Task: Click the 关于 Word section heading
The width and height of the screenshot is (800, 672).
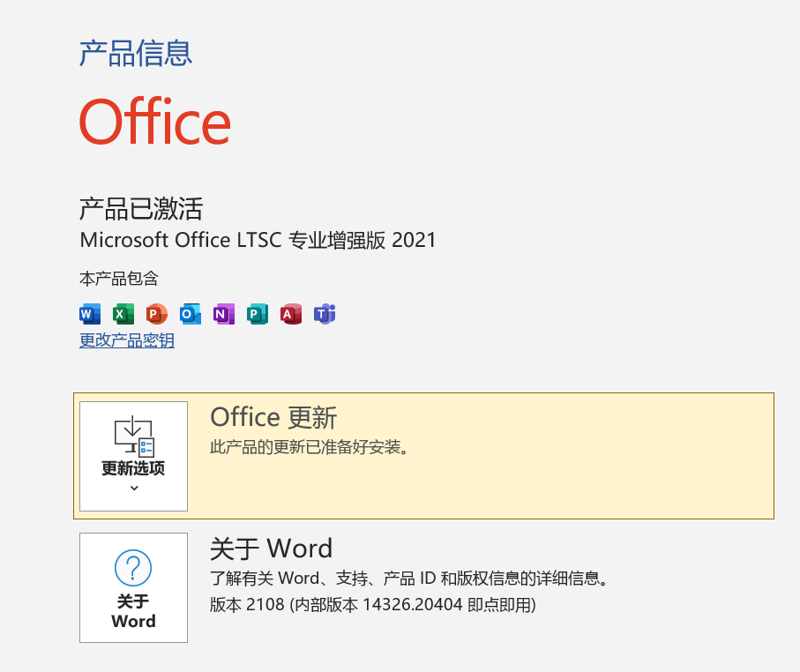Action: pyautogui.click(x=272, y=549)
